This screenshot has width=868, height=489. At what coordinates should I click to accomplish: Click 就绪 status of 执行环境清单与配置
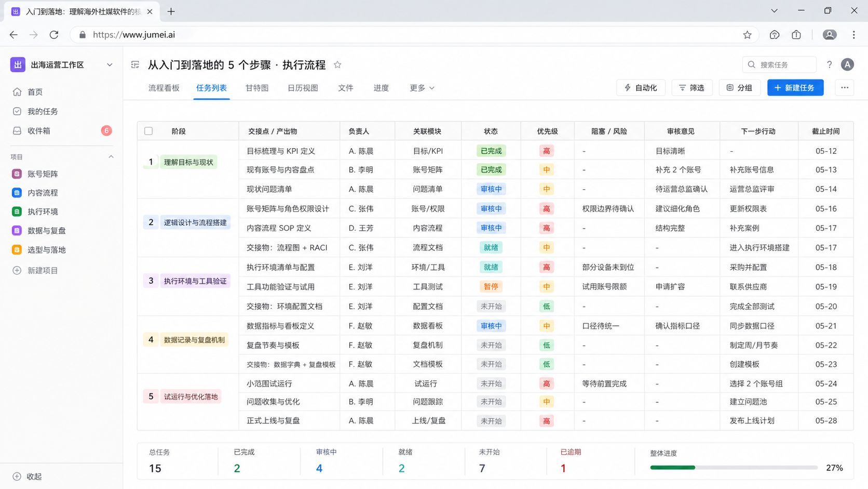[x=491, y=267]
